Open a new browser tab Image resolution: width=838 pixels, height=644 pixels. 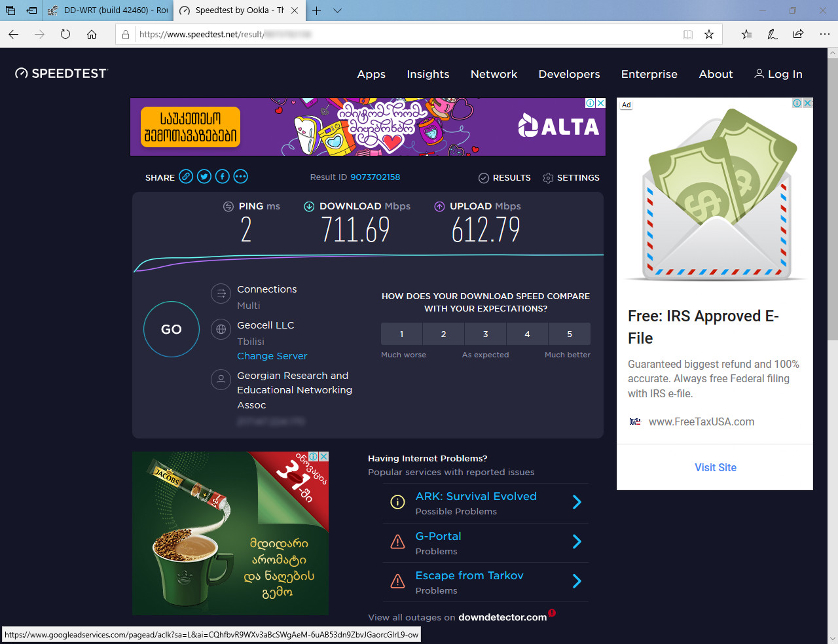coord(316,10)
